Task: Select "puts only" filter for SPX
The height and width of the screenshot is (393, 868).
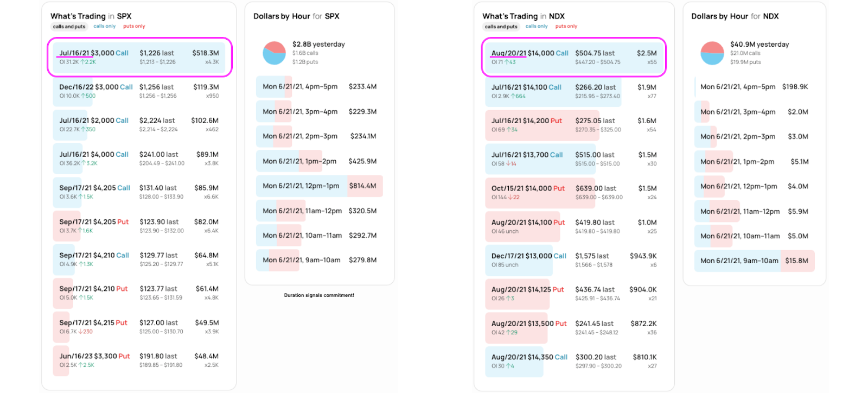Action: [134, 26]
